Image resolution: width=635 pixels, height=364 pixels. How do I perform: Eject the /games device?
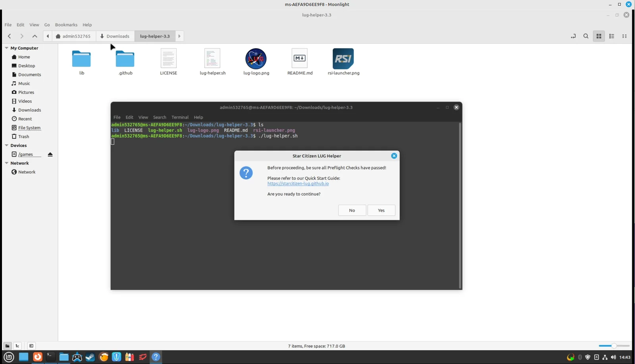50,154
